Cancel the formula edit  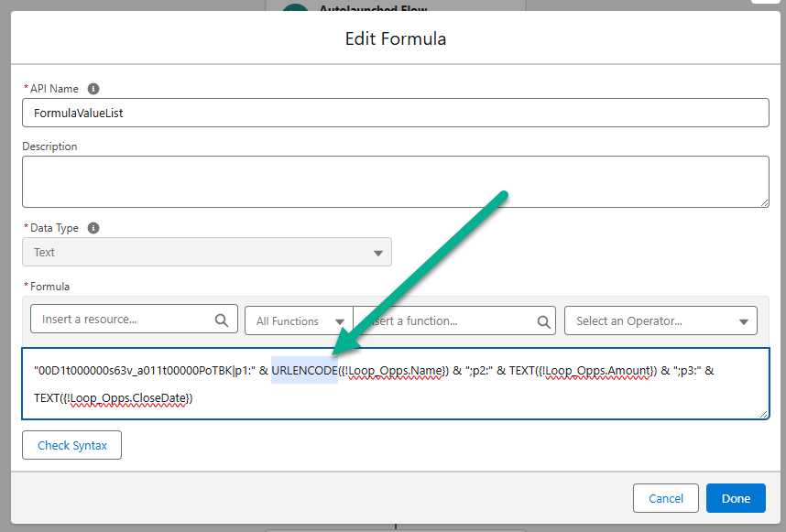coord(666,498)
